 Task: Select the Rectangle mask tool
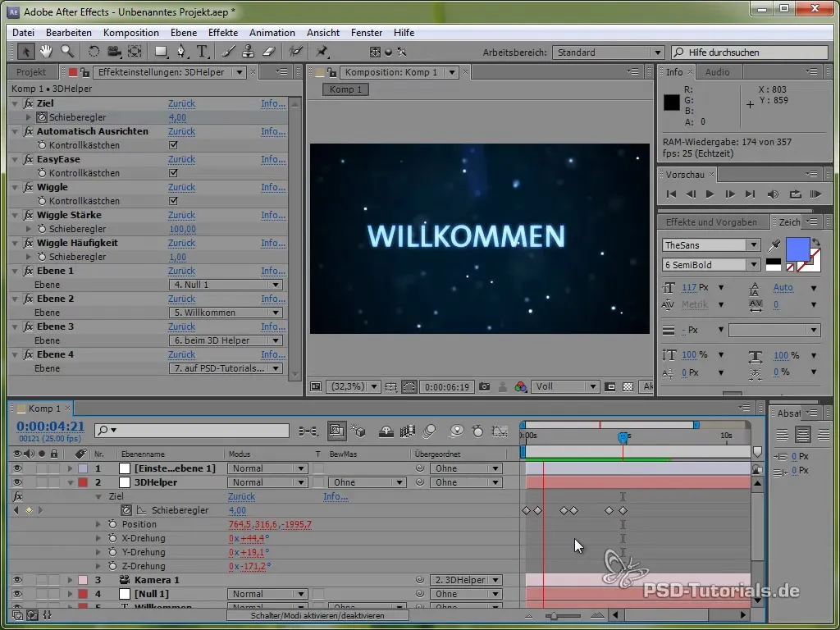coord(161,52)
